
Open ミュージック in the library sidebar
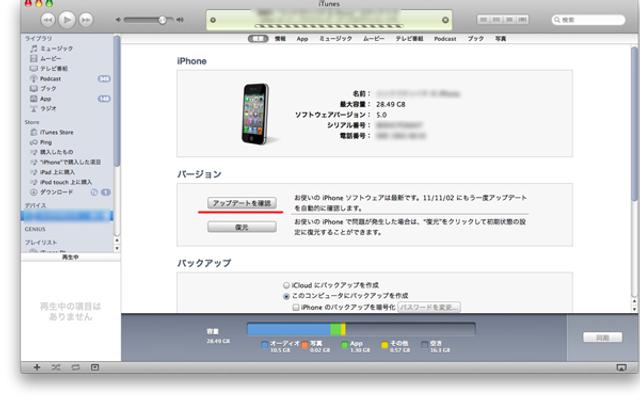56,49
